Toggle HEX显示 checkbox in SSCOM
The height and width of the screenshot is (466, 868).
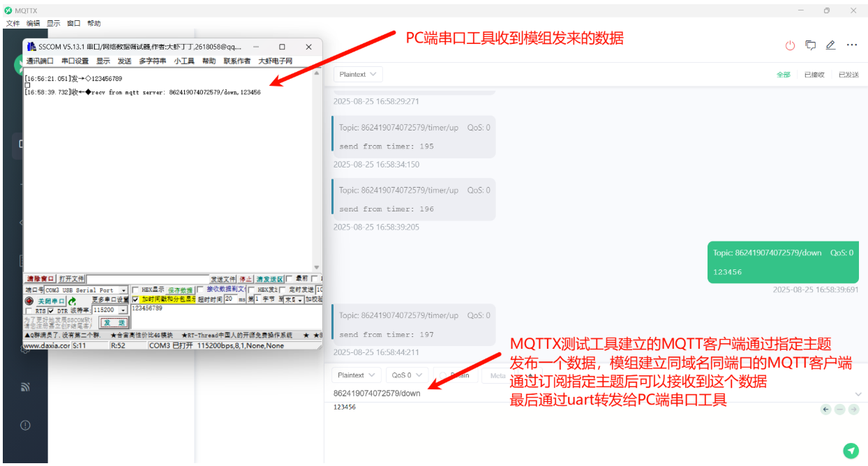(x=135, y=290)
